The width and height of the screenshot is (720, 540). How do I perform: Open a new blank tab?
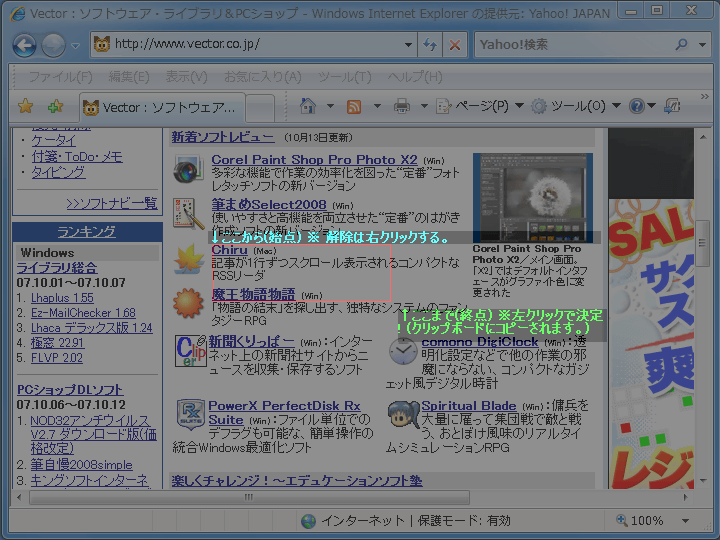click(x=260, y=108)
